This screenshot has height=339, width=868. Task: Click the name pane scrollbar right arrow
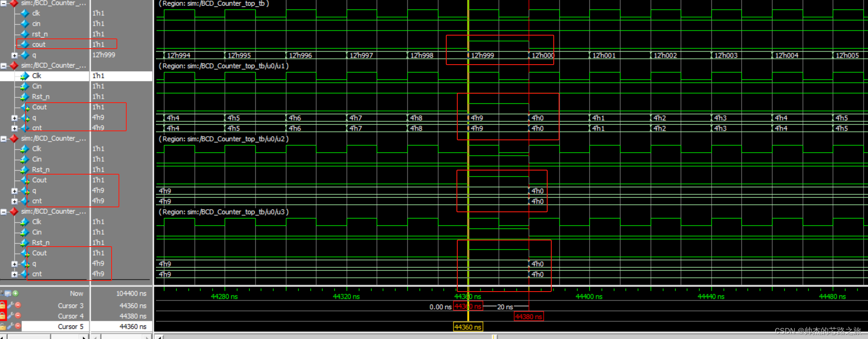pyautogui.click(x=85, y=337)
